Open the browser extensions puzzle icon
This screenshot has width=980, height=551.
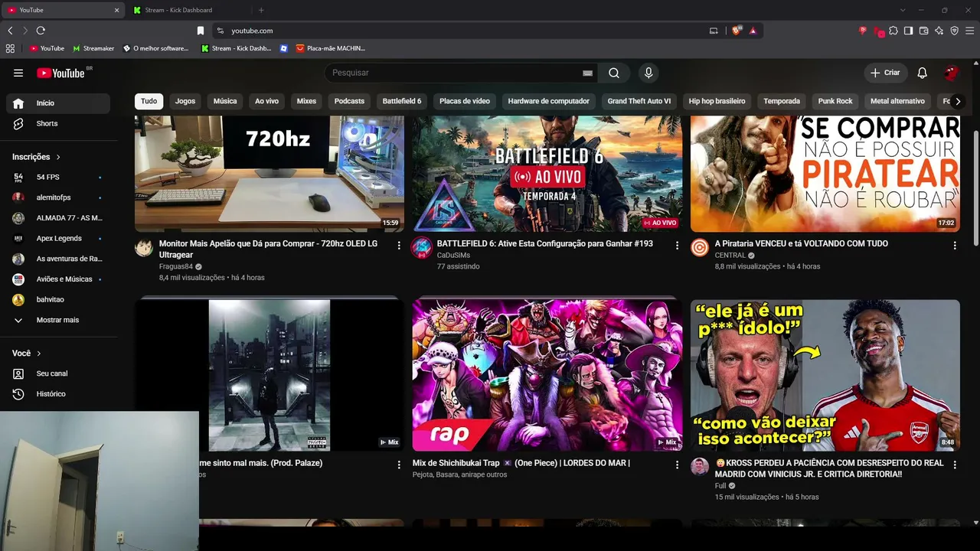[x=893, y=31]
